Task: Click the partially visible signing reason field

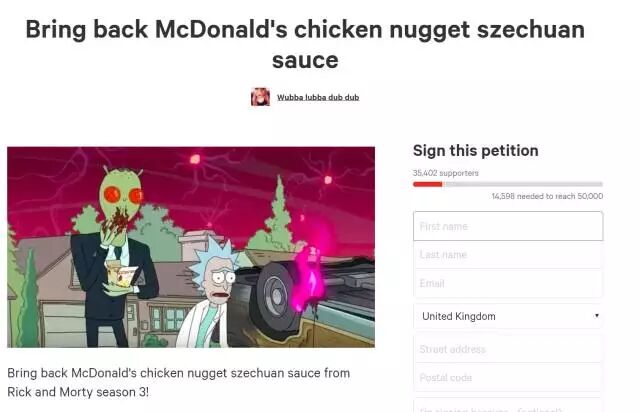Action: coord(508,405)
